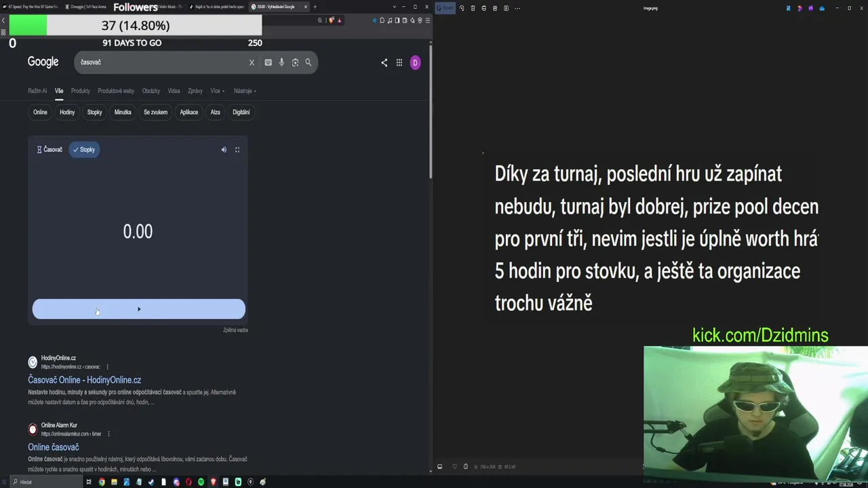Switch widget to the Časovač tab
The image size is (868, 488).
[x=50, y=150]
